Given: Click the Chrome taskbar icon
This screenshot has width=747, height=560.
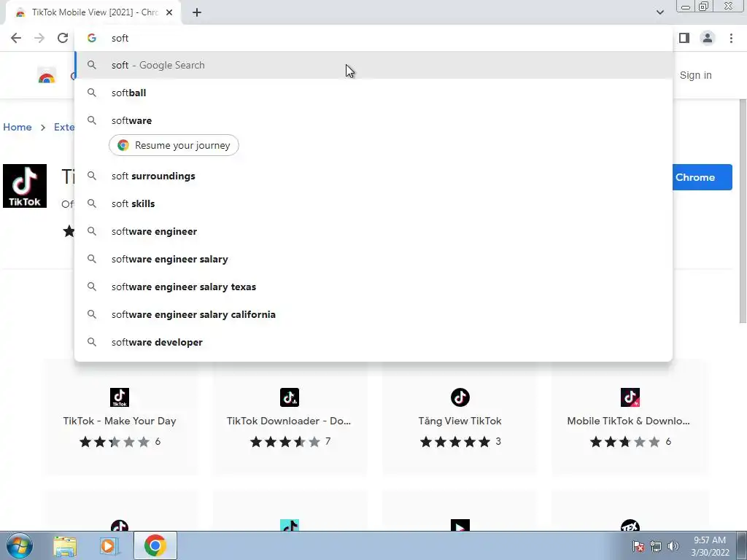Looking at the screenshot, I should point(155,545).
